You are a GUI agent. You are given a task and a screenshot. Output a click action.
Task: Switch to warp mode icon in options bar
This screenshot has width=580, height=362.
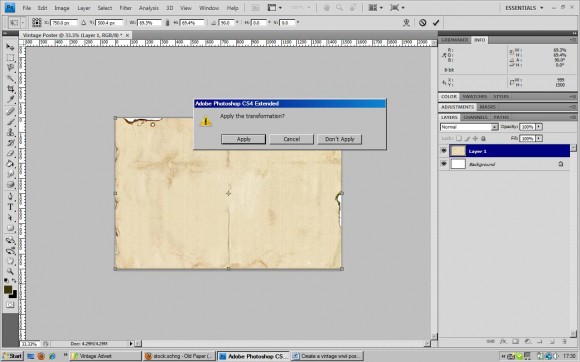tap(406, 23)
